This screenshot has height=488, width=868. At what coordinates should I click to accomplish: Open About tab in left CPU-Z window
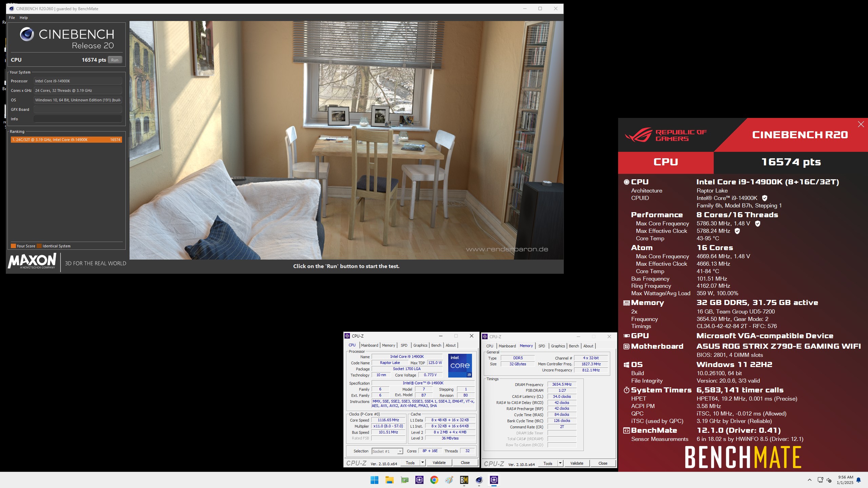451,345
